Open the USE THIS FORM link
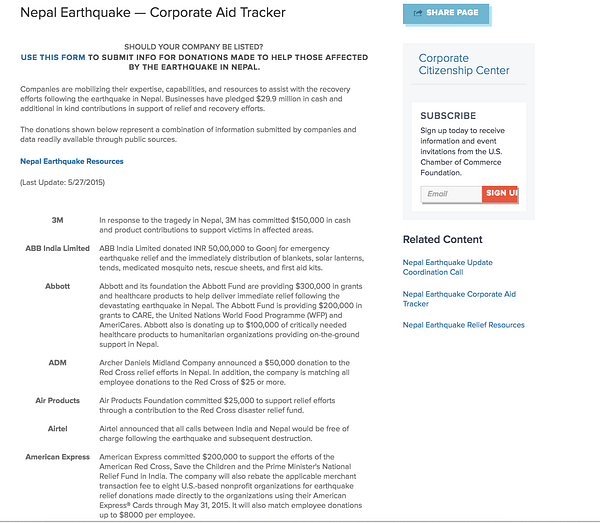 coord(53,57)
